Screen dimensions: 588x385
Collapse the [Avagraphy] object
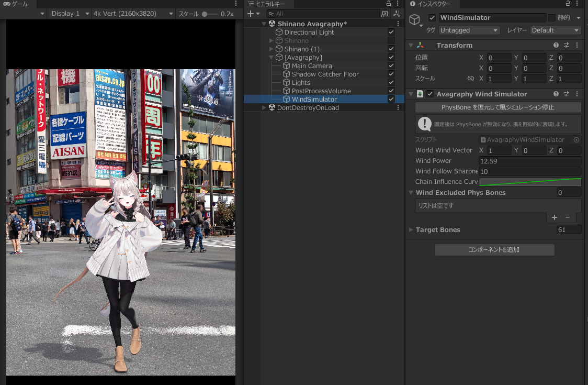pyautogui.click(x=271, y=58)
